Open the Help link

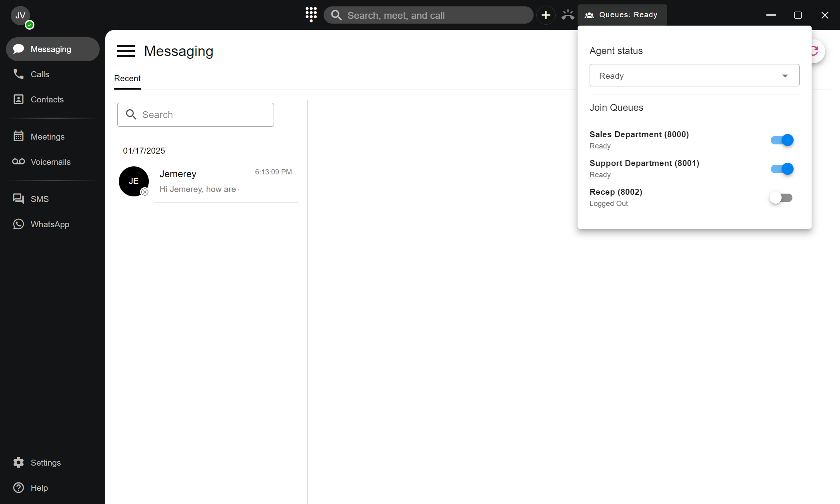[39, 488]
